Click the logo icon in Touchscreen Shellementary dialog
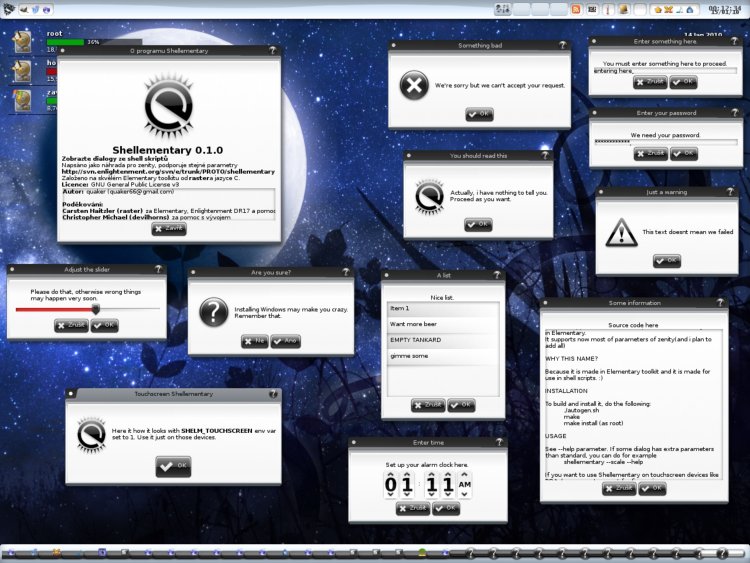 (91, 434)
